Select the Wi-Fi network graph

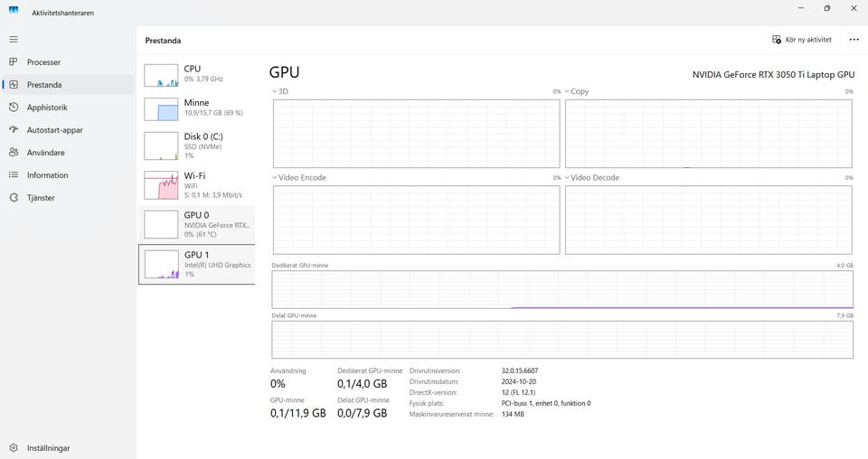click(197, 184)
